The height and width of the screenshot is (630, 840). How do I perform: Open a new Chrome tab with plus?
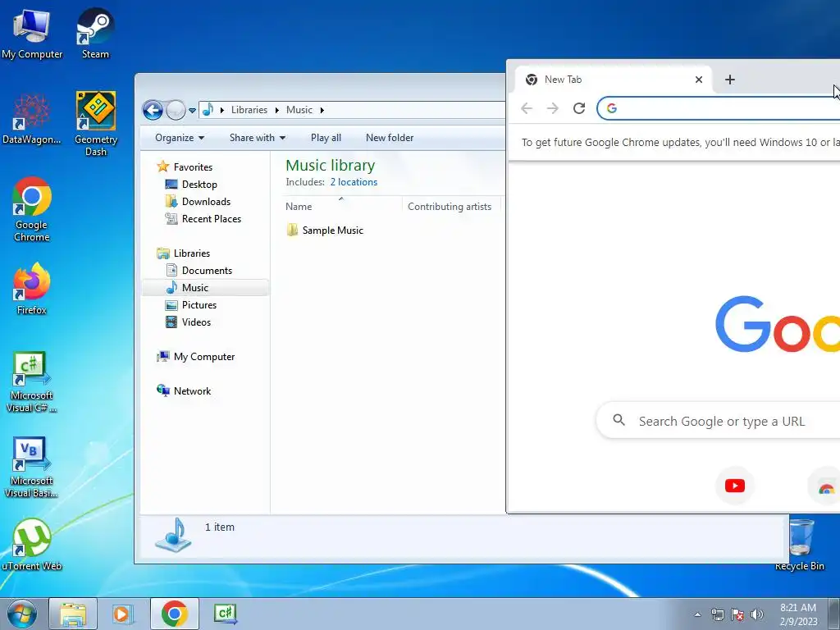[729, 80]
